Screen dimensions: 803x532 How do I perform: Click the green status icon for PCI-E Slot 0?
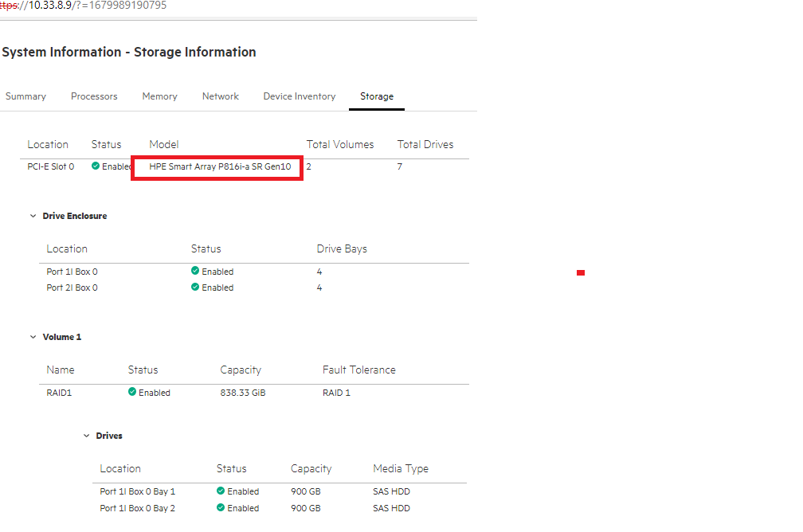pyautogui.click(x=96, y=166)
